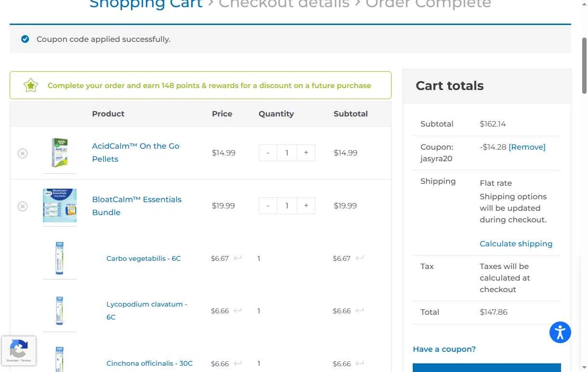Screen dimensions: 588x372
Task: Click return arrow beside Cinchona officinalis subtotal
Action: point(359,363)
